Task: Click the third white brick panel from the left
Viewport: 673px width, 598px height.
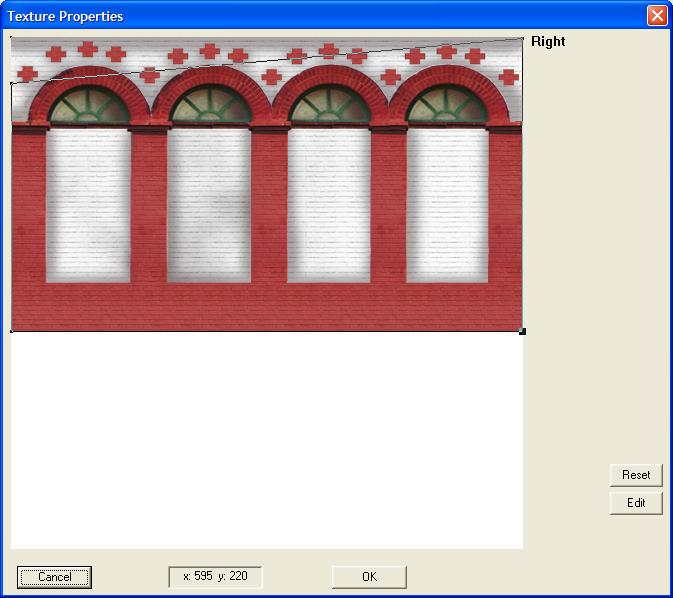Action: pyautogui.click(x=329, y=205)
